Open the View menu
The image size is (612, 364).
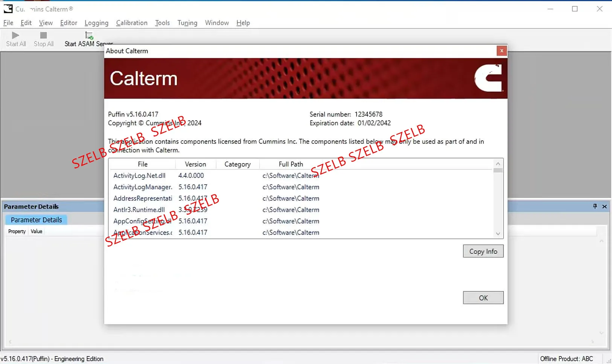click(x=46, y=23)
